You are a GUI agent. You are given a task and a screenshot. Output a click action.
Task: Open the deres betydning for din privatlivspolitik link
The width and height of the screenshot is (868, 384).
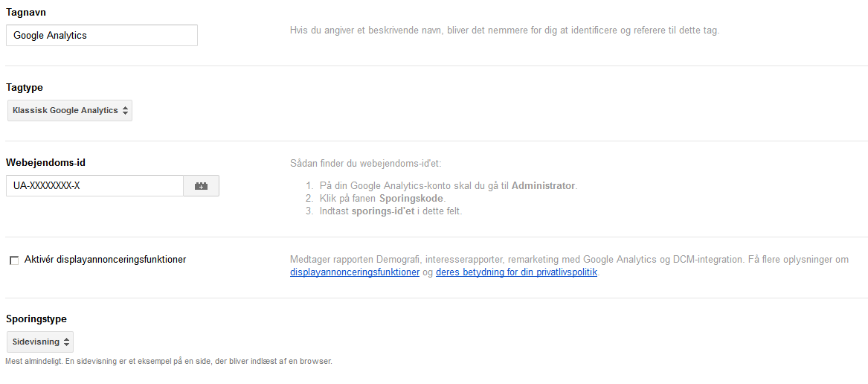coord(516,272)
